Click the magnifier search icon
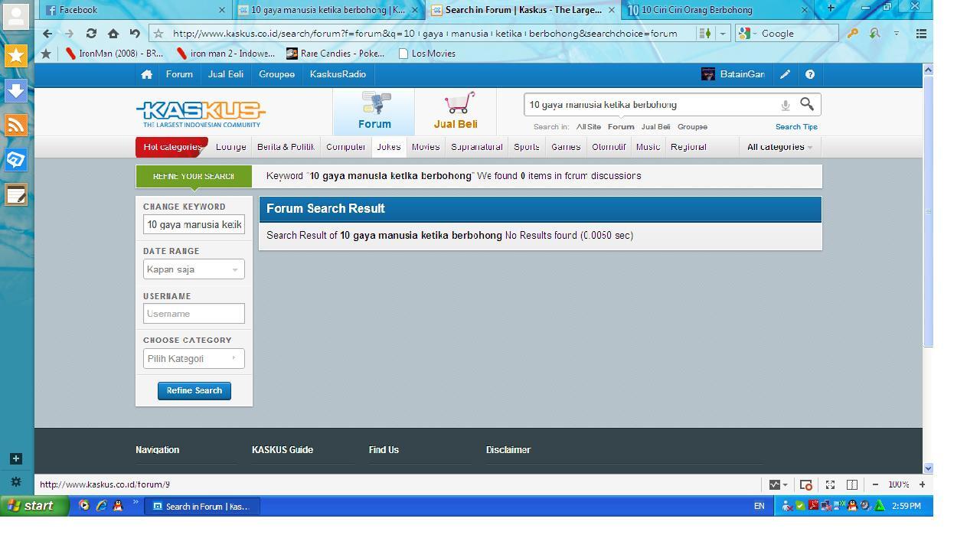The height and width of the screenshot is (551, 980). pyautogui.click(x=807, y=104)
